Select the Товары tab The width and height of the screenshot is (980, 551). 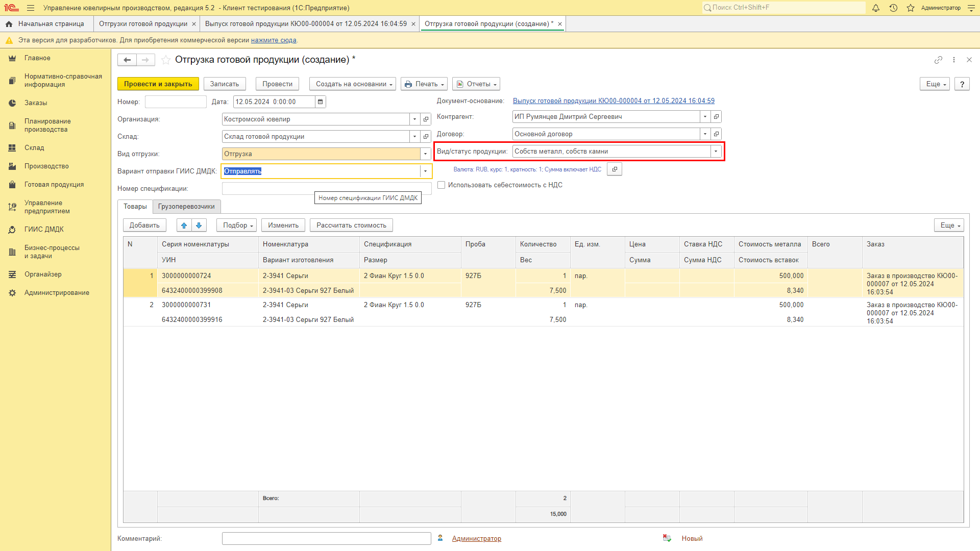pos(135,207)
